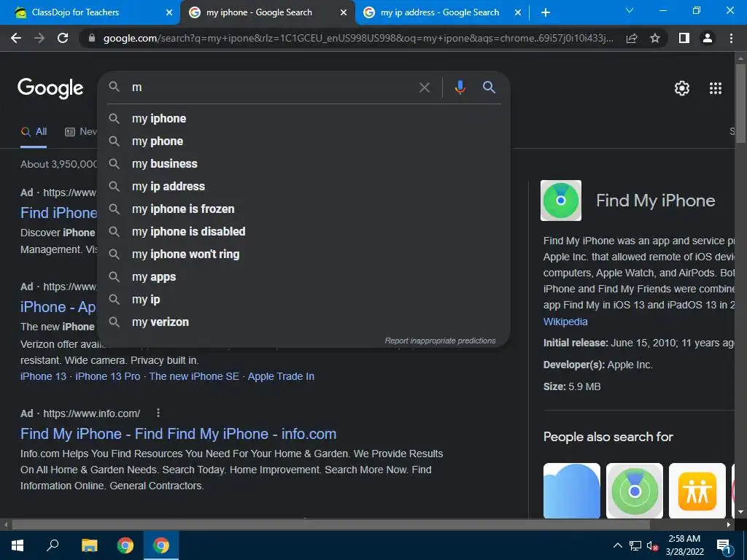Close the my iphone Google Search tab
747x560 pixels.
(344, 13)
